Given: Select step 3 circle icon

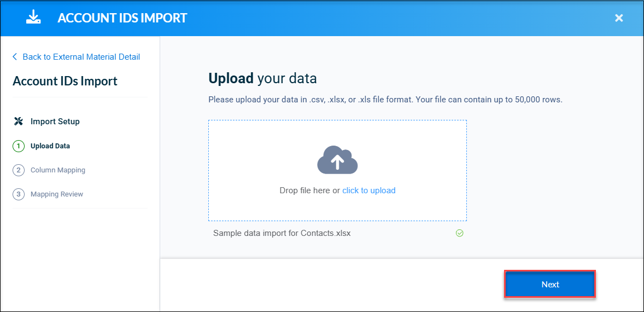Looking at the screenshot, I should [x=19, y=194].
